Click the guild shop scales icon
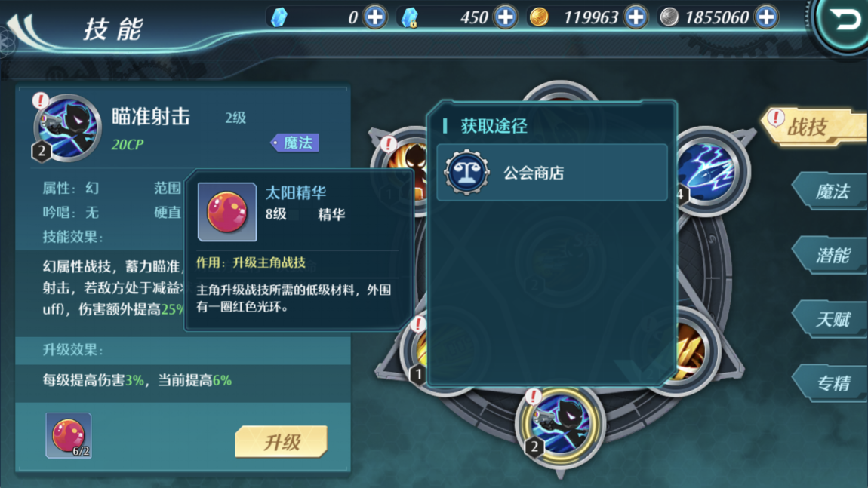The width and height of the screenshot is (868, 488). point(467,173)
